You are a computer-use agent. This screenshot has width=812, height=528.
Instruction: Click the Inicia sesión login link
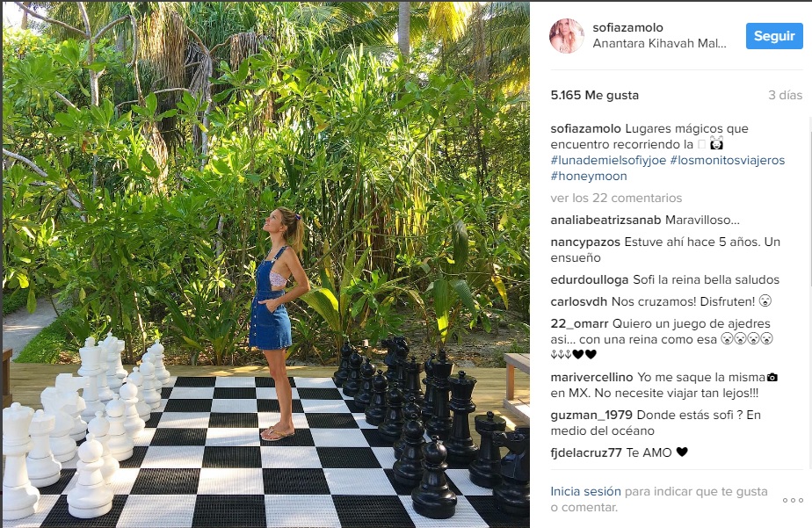point(585,492)
